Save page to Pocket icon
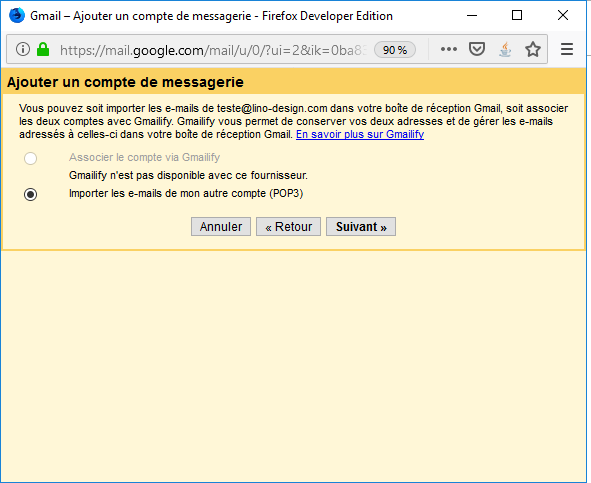The height and width of the screenshot is (483, 591). point(477,49)
